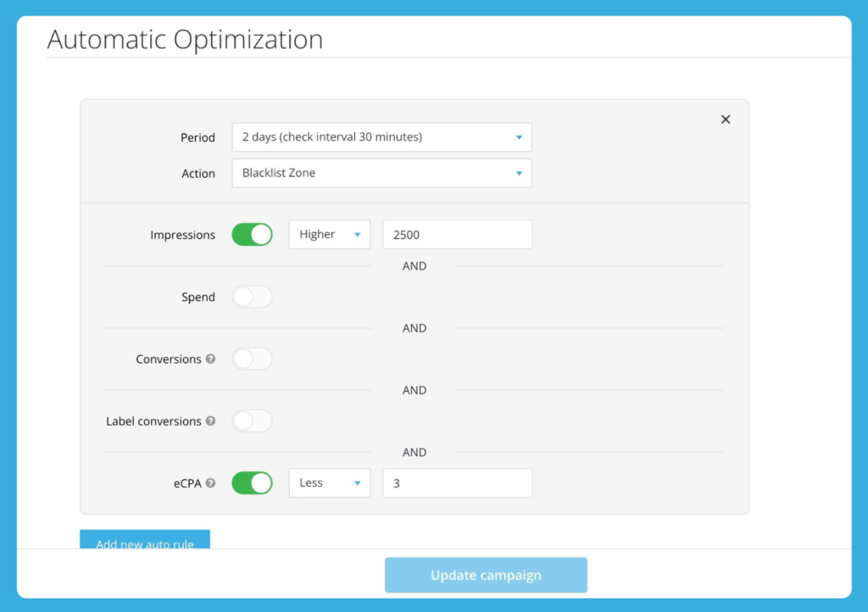
Task: Click the Automatic Optimization heading
Action: (x=185, y=40)
